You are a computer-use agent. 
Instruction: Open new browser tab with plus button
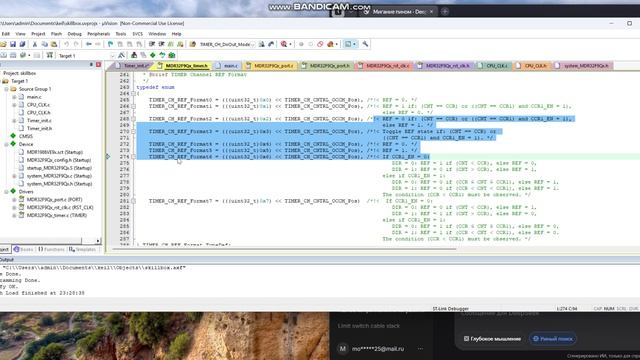(x=445, y=12)
